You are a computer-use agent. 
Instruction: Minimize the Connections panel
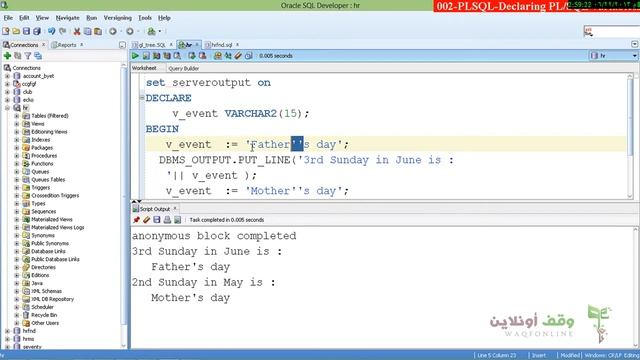click(122, 45)
